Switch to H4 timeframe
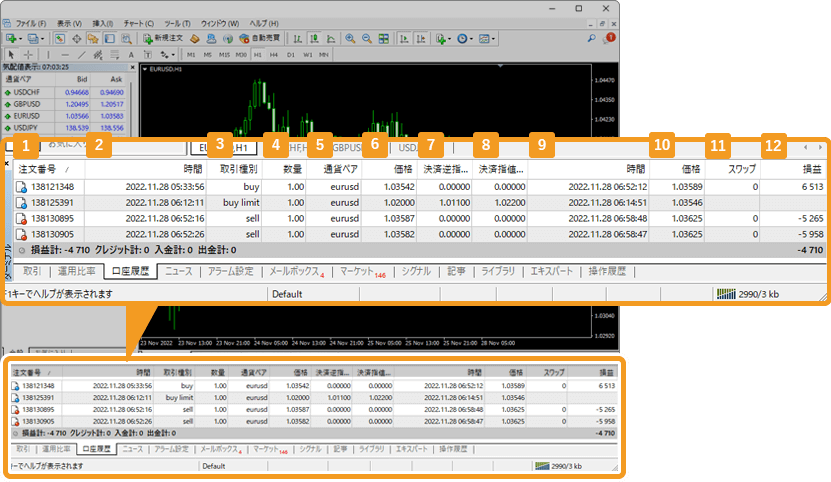Image resolution: width=831 pixels, height=482 pixels. [x=273, y=55]
